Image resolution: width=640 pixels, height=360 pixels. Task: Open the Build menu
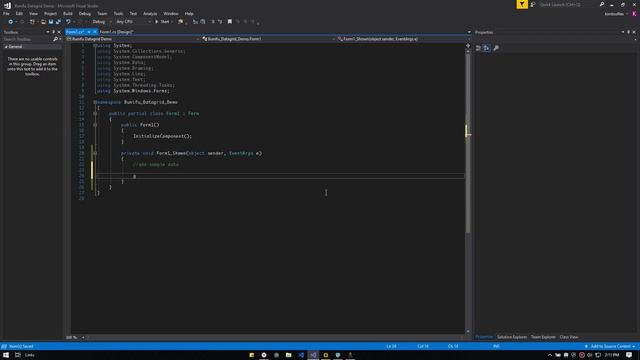68,13
